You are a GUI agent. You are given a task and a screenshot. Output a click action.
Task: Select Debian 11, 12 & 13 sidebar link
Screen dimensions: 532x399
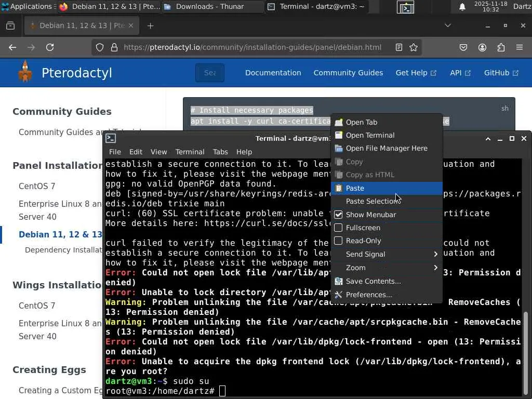(x=60, y=234)
